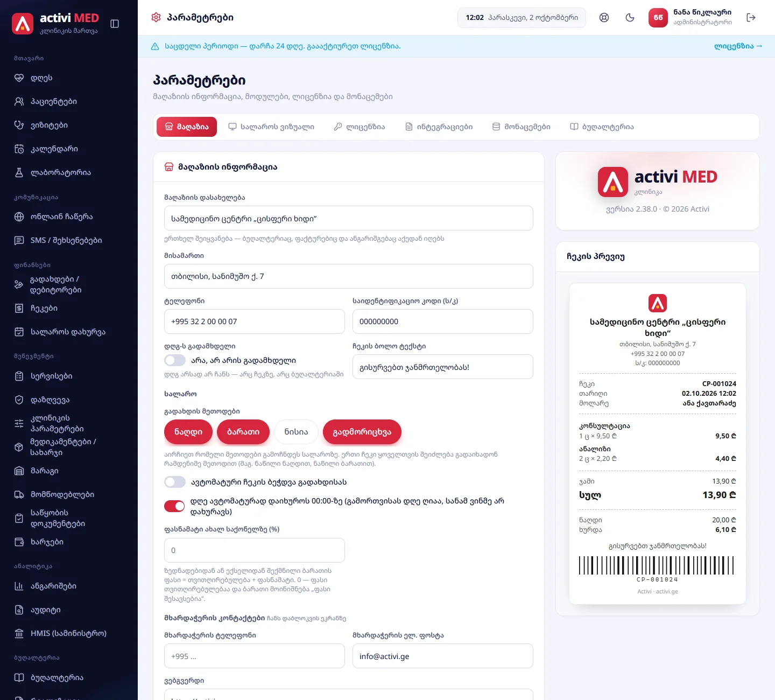Switch to dark mode via moon icon
The height and width of the screenshot is (700, 775).
click(x=630, y=18)
